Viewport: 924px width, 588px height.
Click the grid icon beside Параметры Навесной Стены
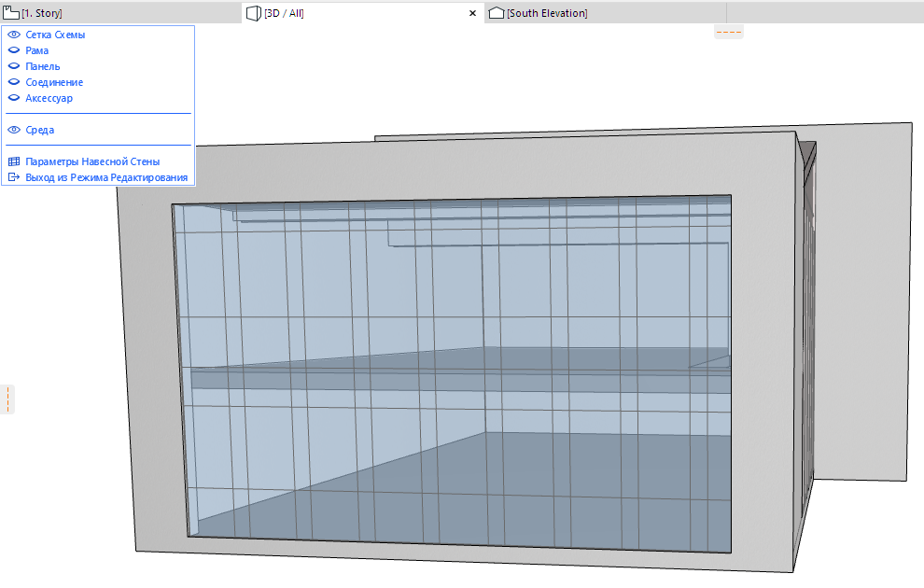click(x=13, y=161)
